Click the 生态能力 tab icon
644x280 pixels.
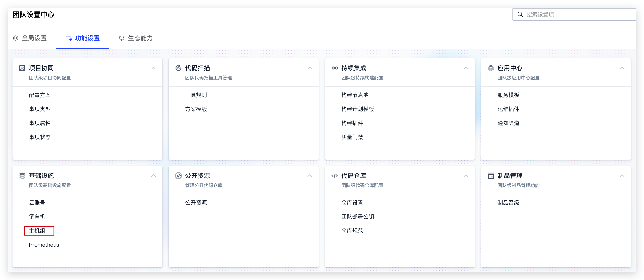pyautogui.click(x=122, y=38)
